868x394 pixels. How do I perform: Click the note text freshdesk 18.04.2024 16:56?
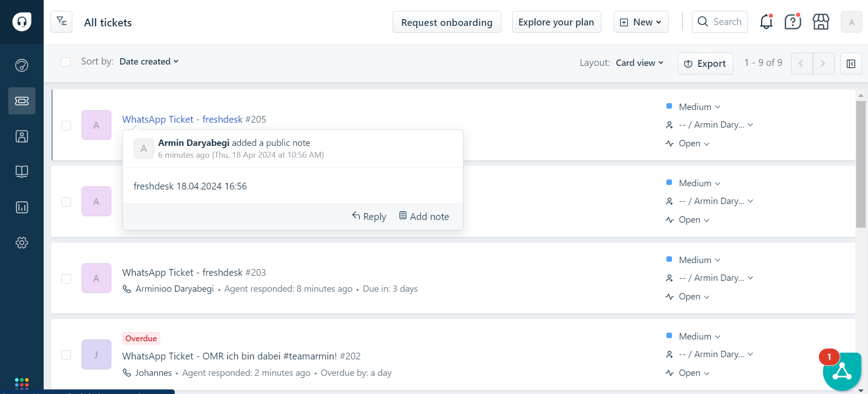[190, 186]
